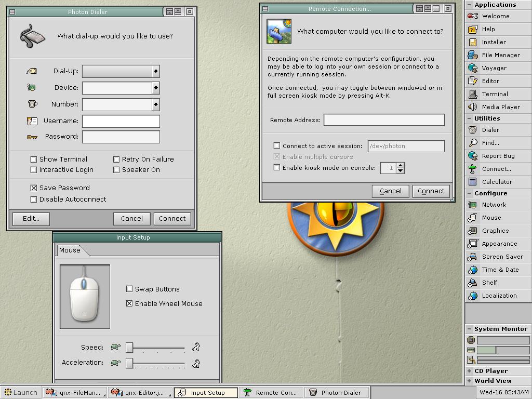Image resolution: width=532 pixels, height=399 pixels.
Task: Click the mouse Speed slider handle
Action: [x=129, y=348]
